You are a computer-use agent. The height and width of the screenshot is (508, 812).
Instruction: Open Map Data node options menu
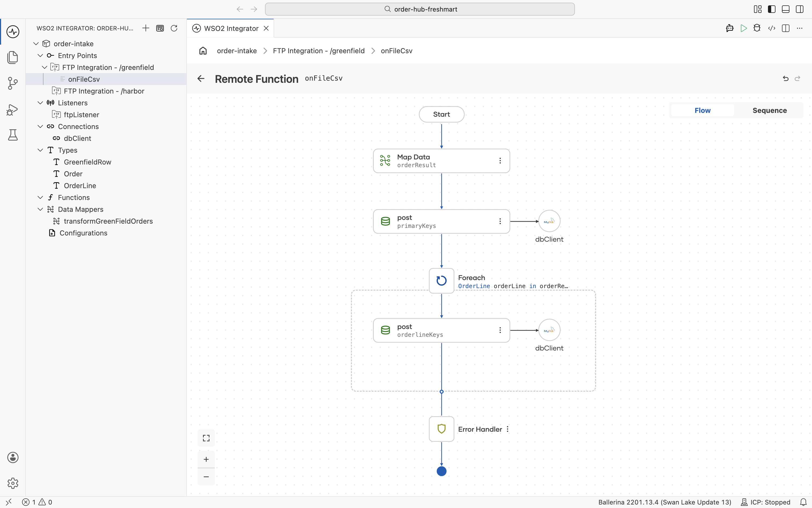(x=500, y=161)
